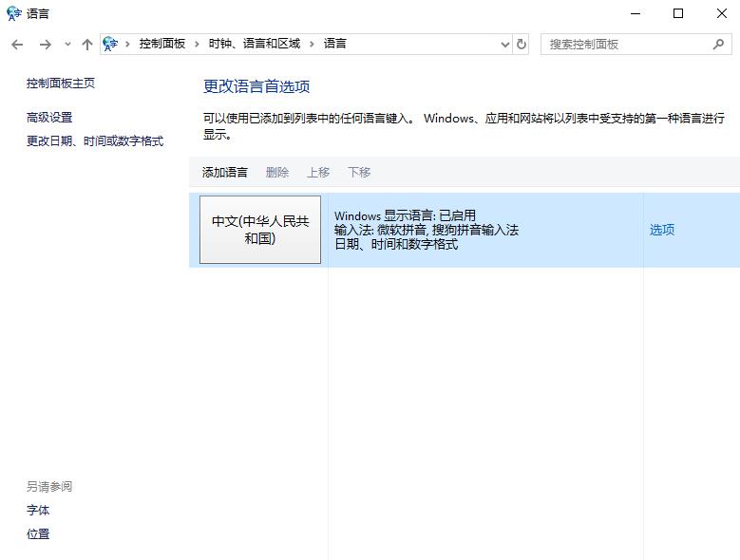This screenshot has width=740, height=560.
Task: Go up to 时钟、语言和区域 with the Up arrow
Action: (x=87, y=45)
